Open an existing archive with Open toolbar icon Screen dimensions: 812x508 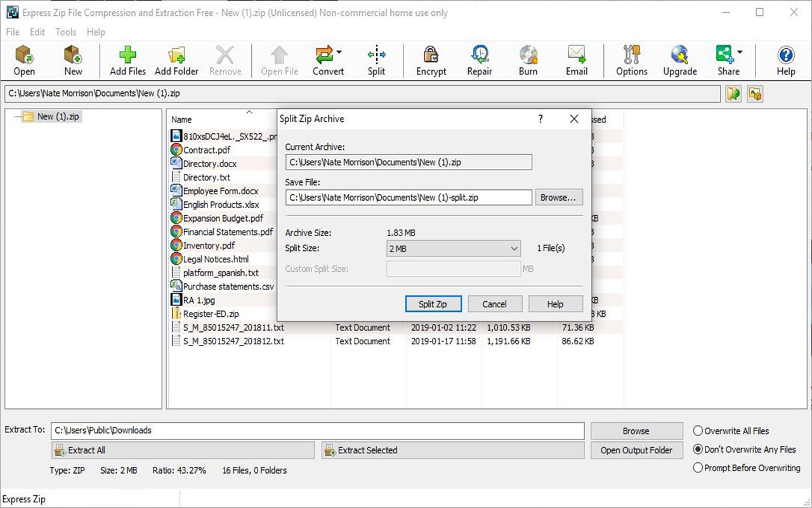tap(24, 60)
